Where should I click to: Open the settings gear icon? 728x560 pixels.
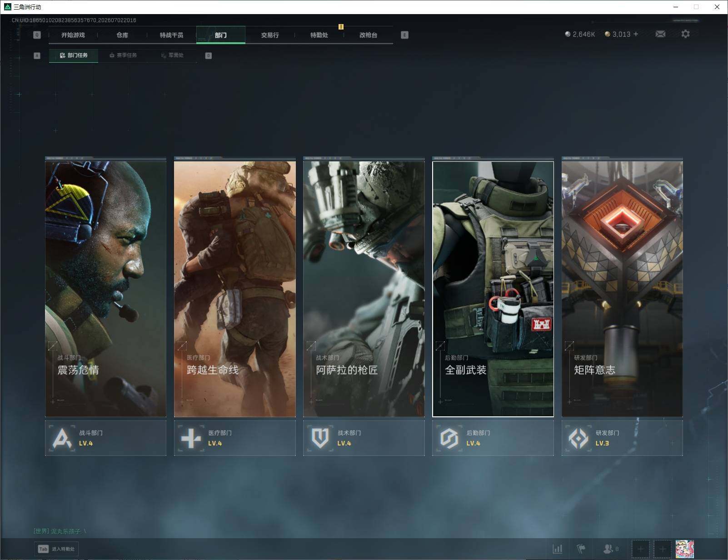coord(685,34)
